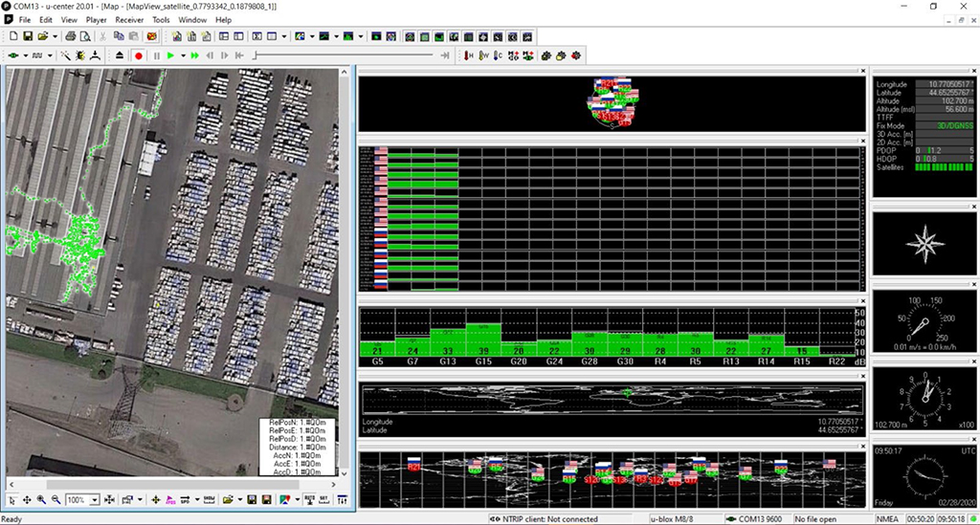Open the Receiver menu
980x525 pixels.
129,19
